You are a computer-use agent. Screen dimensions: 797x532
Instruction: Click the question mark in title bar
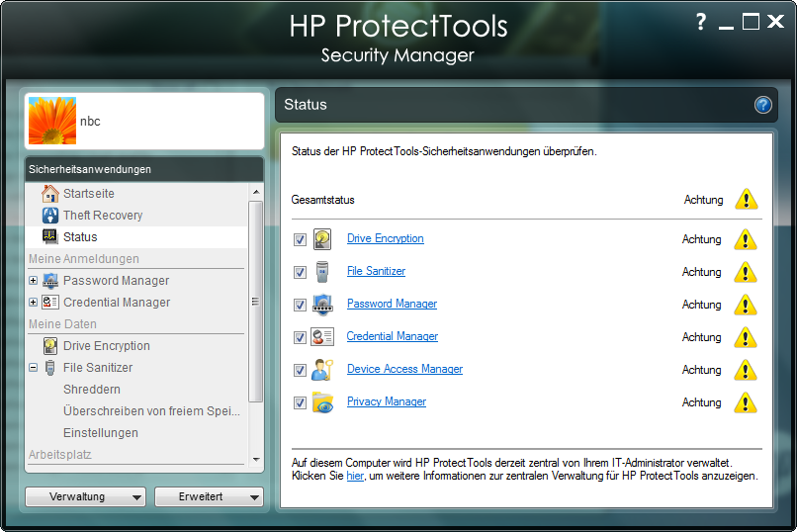701,22
